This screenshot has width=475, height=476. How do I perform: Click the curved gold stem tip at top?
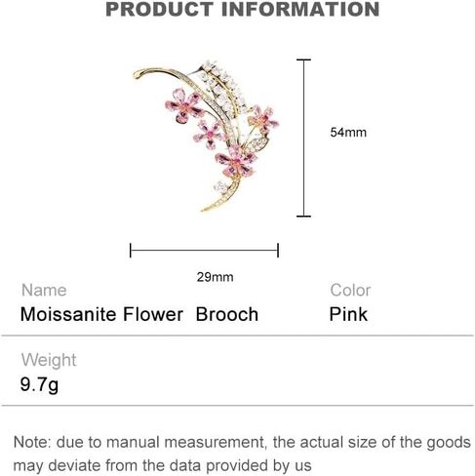coord(138,74)
